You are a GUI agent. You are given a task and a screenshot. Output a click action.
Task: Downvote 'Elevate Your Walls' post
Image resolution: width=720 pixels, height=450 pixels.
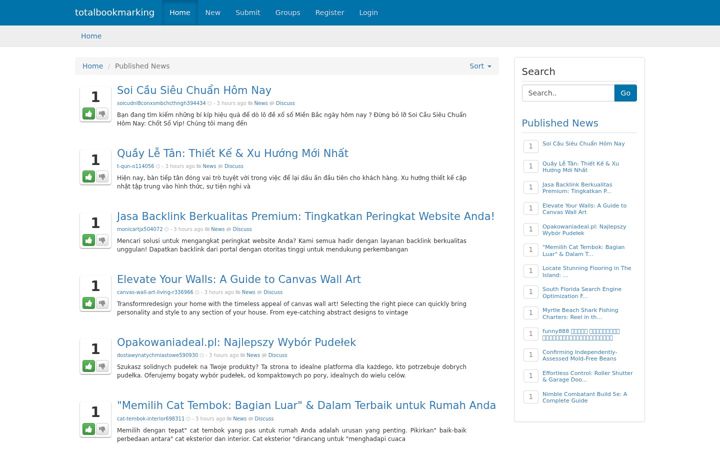[x=102, y=303]
